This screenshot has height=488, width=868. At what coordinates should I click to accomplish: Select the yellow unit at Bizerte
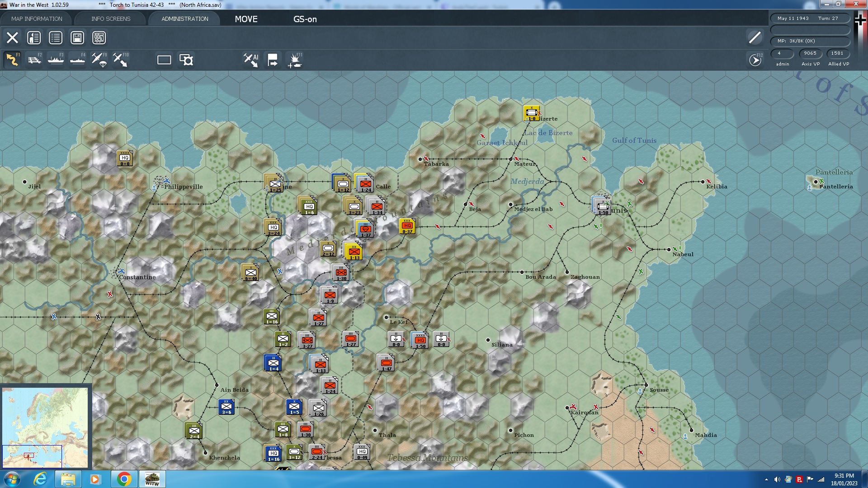pos(531,113)
